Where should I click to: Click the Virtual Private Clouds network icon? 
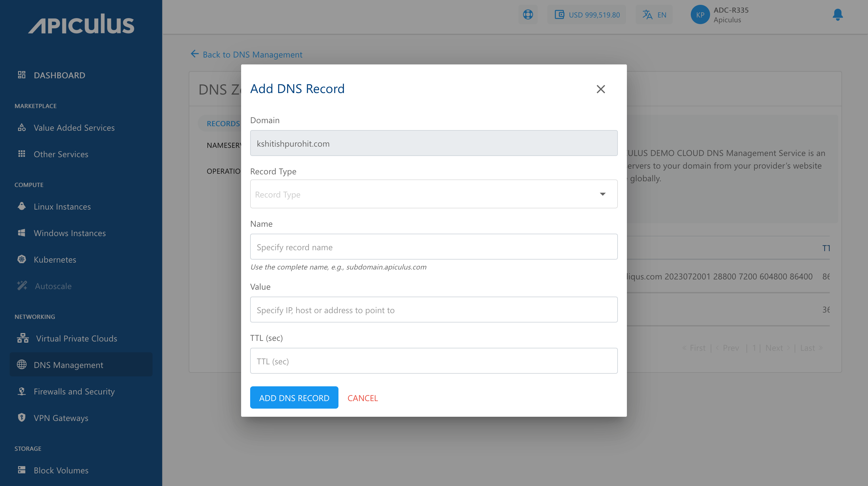pos(23,338)
